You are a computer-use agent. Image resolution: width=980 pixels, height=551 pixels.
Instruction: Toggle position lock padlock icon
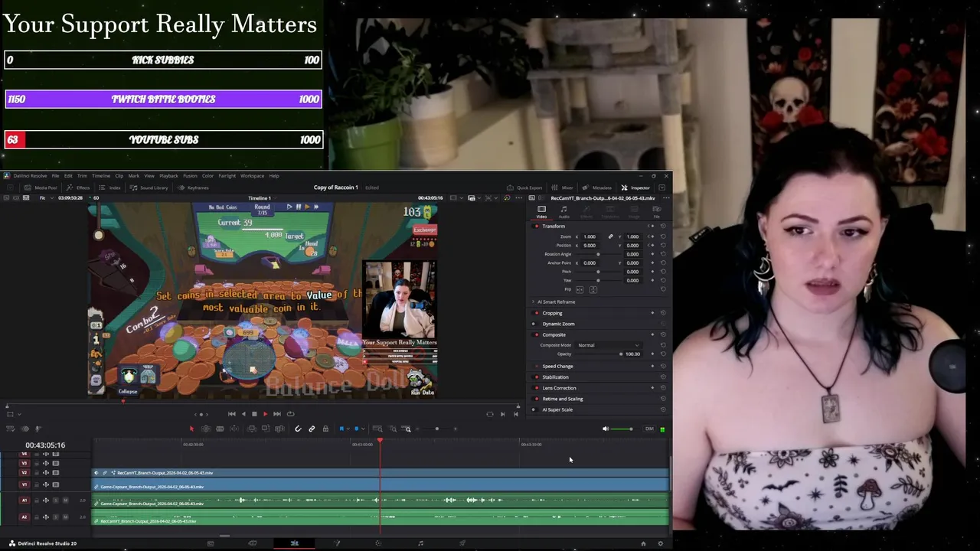pos(325,429)
